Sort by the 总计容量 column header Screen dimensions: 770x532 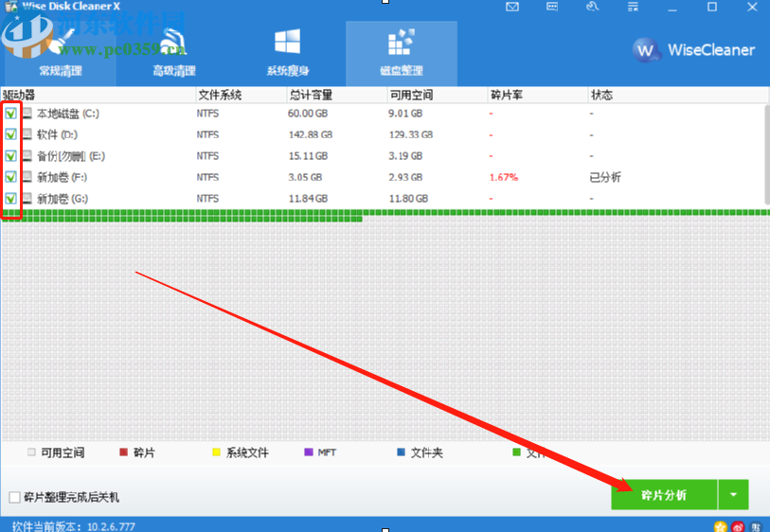(337, 95)
